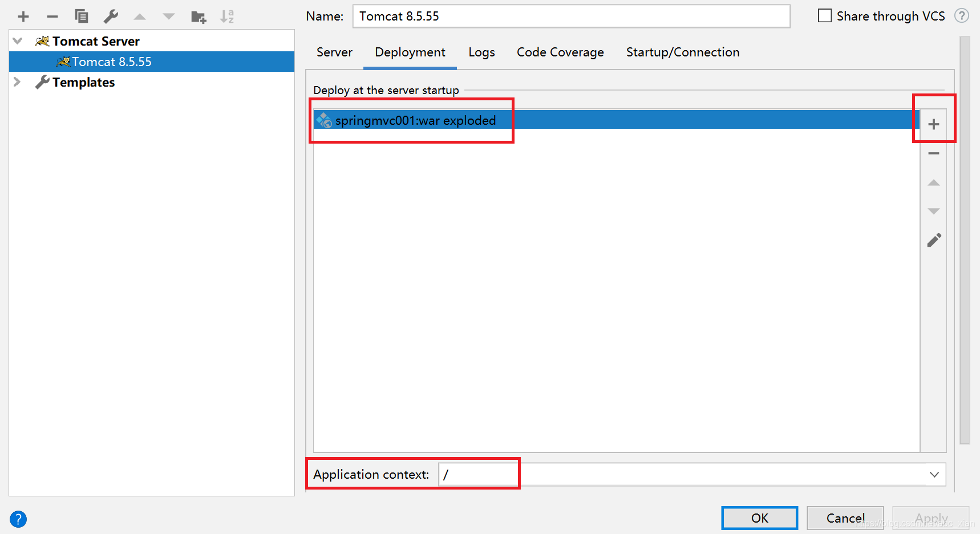The image size is (980, 534).
Task: Add new configuration with plus icon in left toolbar
Action: 23,17
